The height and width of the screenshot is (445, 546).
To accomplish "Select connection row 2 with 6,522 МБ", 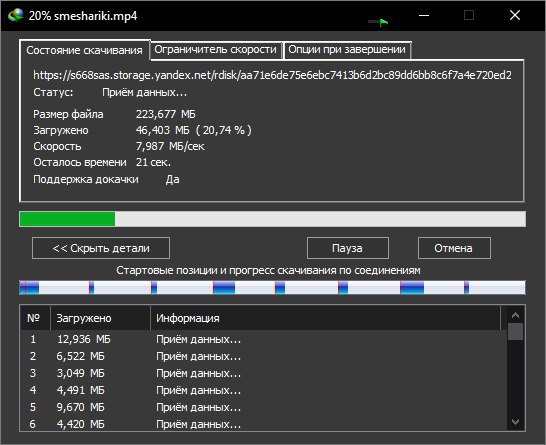I will [263, 356].
